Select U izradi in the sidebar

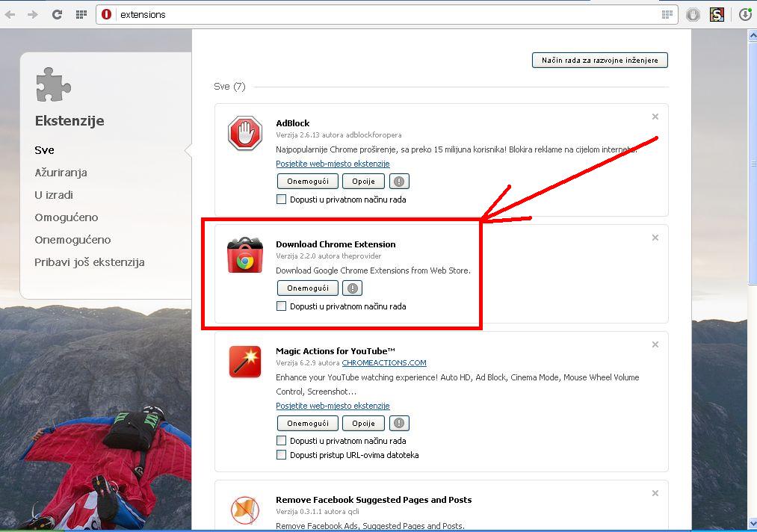[54, 195]
